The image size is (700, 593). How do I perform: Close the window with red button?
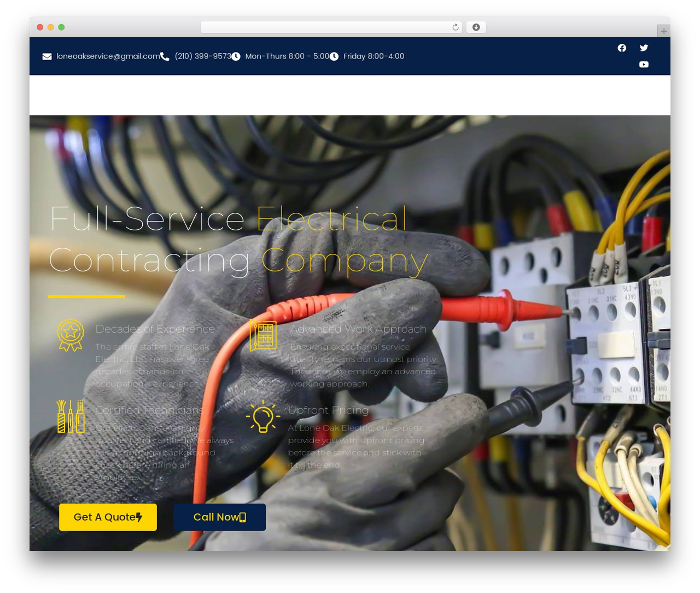40,27
